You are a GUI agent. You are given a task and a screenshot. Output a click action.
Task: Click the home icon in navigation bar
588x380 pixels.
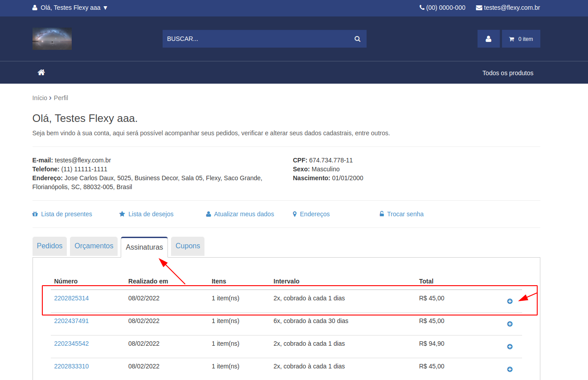click(41, 73)
